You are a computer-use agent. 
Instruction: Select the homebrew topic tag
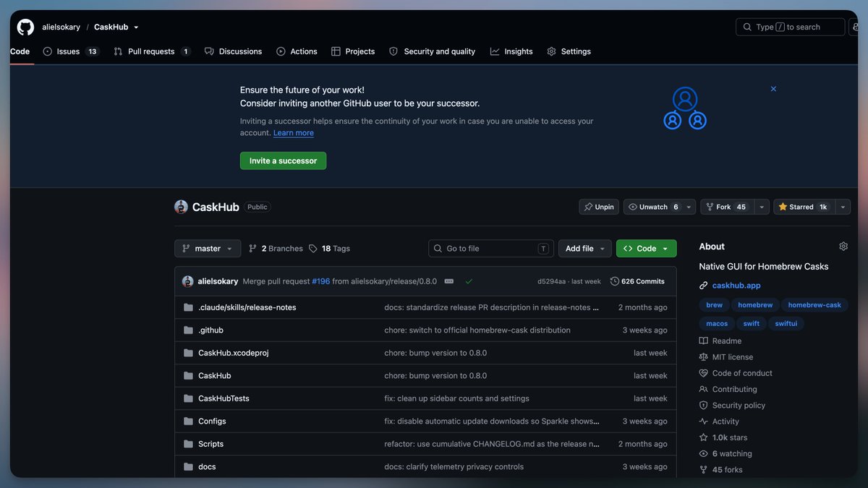click(755, 305)
